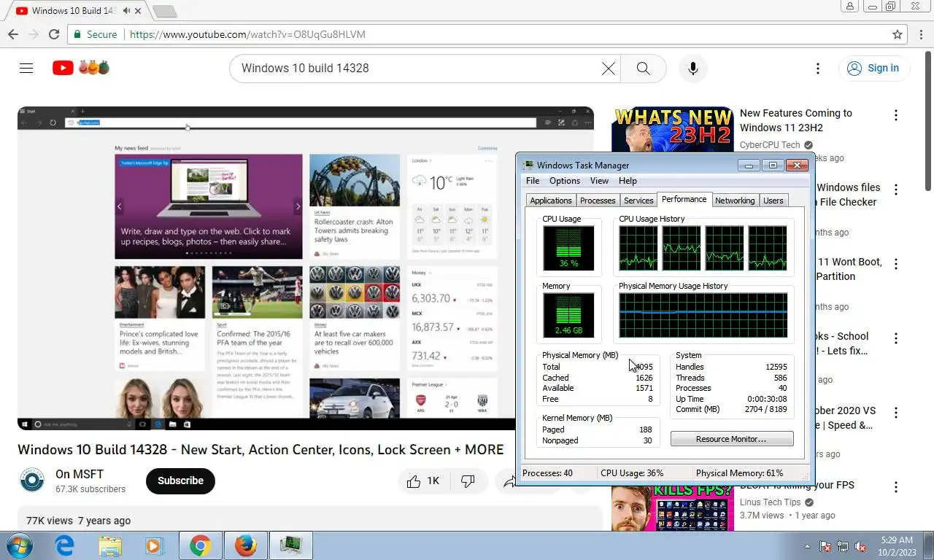Open options for Wont Boot video

pyautogui.click(x=895, y=264)
